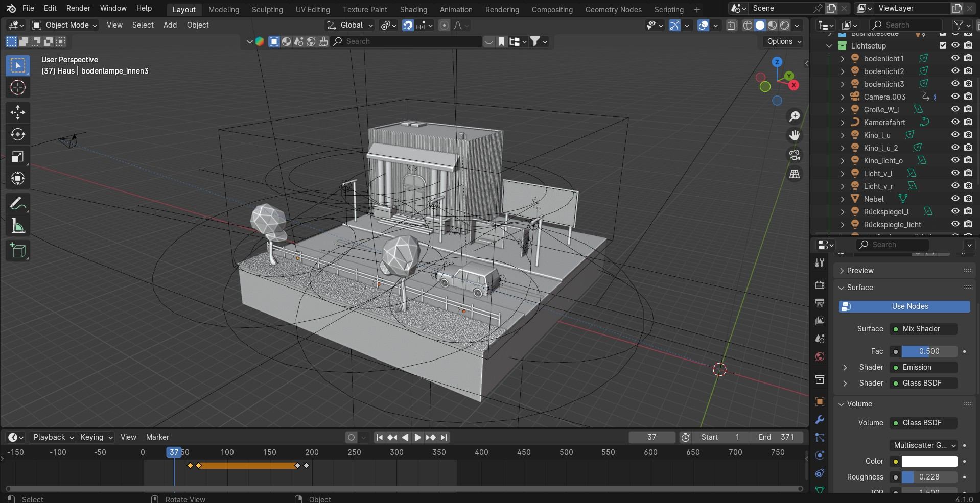Screen dimensions: 980x503
Task: Open the Add menu in viewport
Action: [x=170, y=25]
